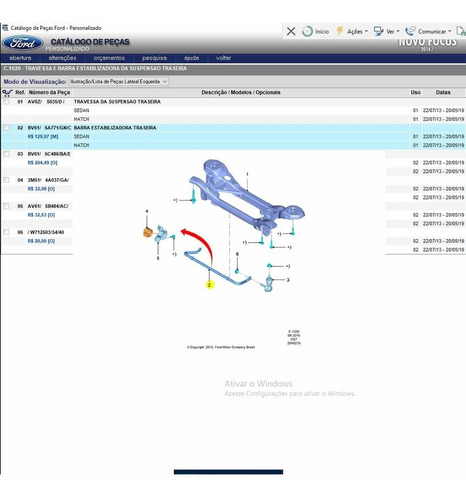Click price link R$ 32,98 [O]

click(41, 189)
